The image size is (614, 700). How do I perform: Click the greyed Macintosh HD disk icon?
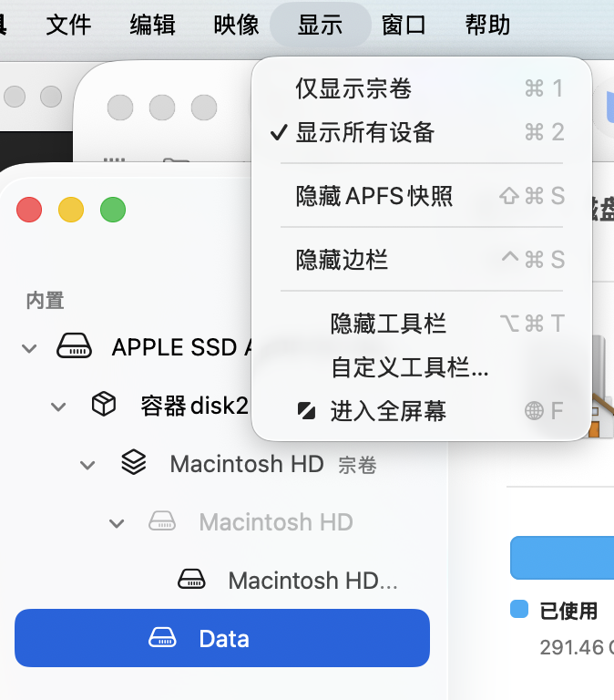click(x=162, y=521)
